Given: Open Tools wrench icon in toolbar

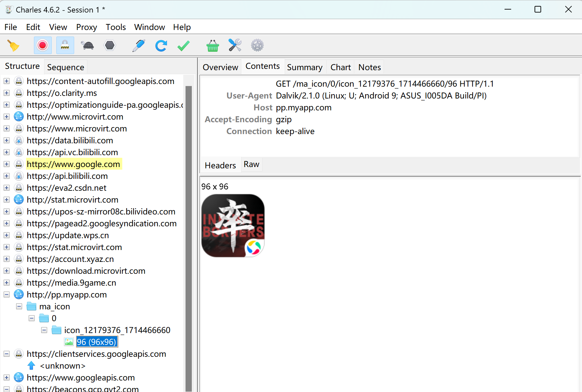Looking at the screenshot, I should tap(235, 45).
